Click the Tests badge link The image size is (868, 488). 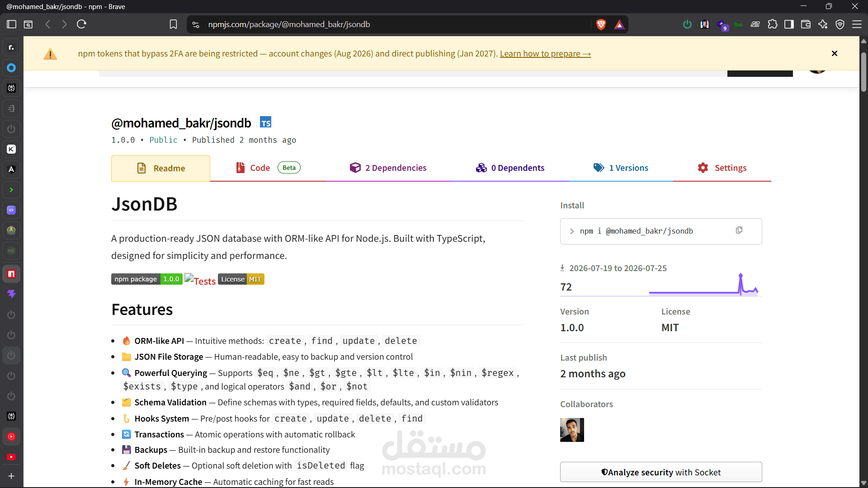200,280
